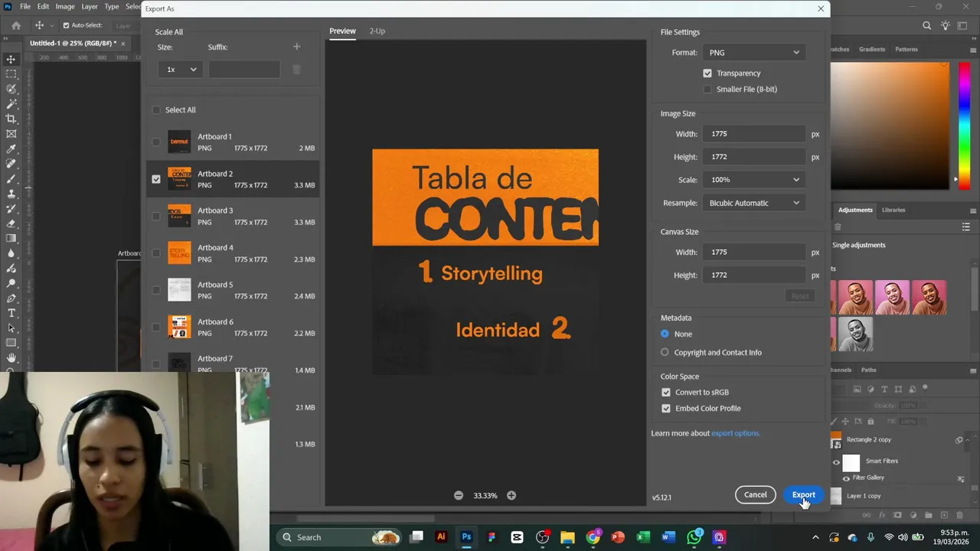Image resolution: width=980 pixels, height=551 pixels.
Task: Select the Frame tool
Action: pyautogui.click(x=11, y=134)
